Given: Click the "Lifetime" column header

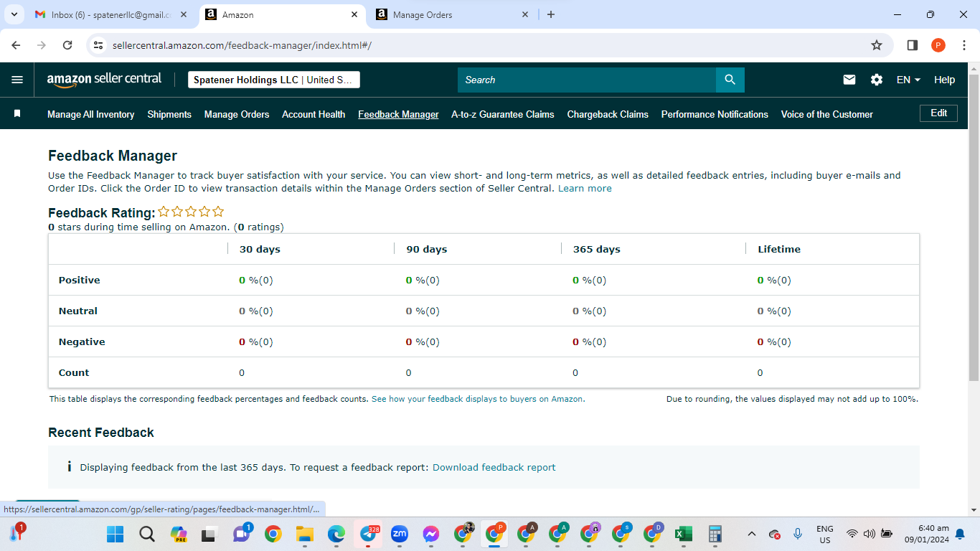Looking at the screenshot, I should [x=779, y=249].
